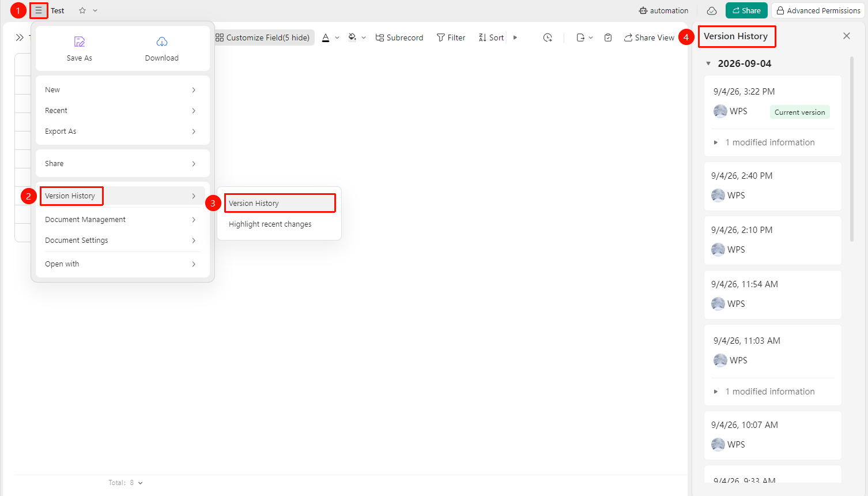Open the Filter tool
868x496 pixels.
[451, 37]
